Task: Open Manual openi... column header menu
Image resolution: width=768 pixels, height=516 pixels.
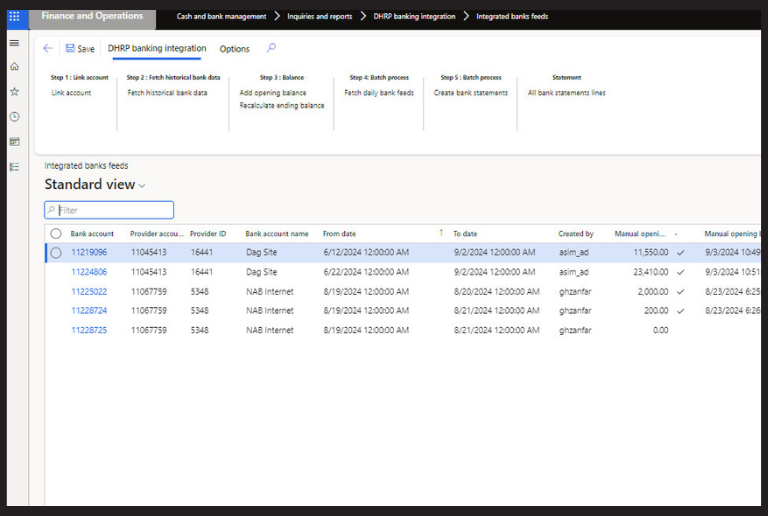Action: coord(640,234)
